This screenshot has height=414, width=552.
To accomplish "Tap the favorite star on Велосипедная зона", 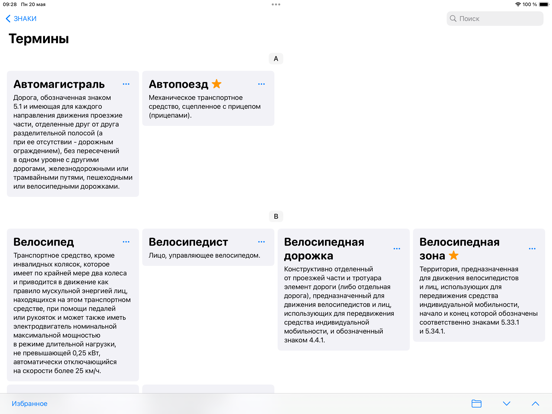I will 453,255.
